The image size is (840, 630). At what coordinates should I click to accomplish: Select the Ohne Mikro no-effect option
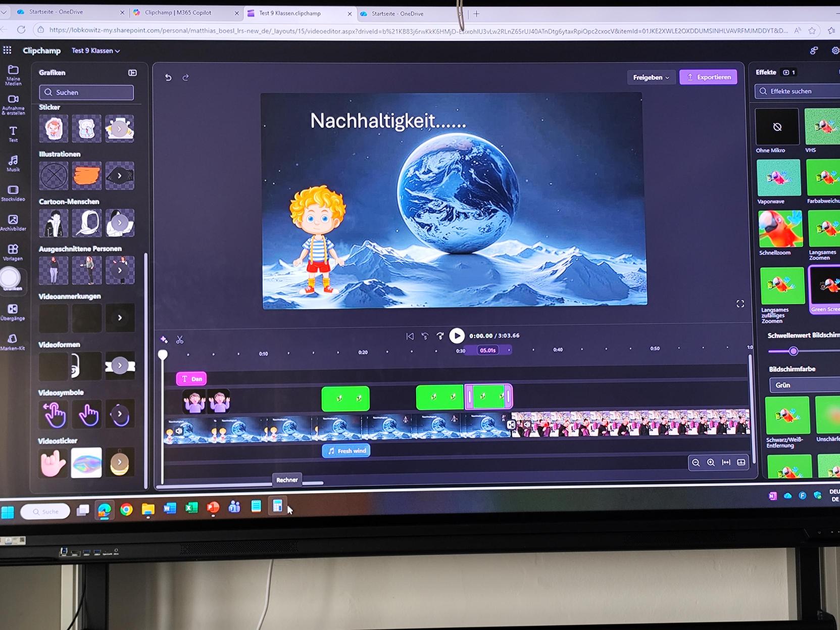tap(777, 127)
